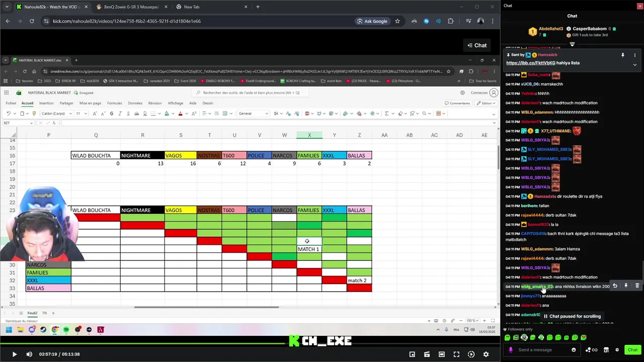Viewport: 644px width, 362px height.
Task: Open Calibri font name dropdown
Action: (70, 114)
